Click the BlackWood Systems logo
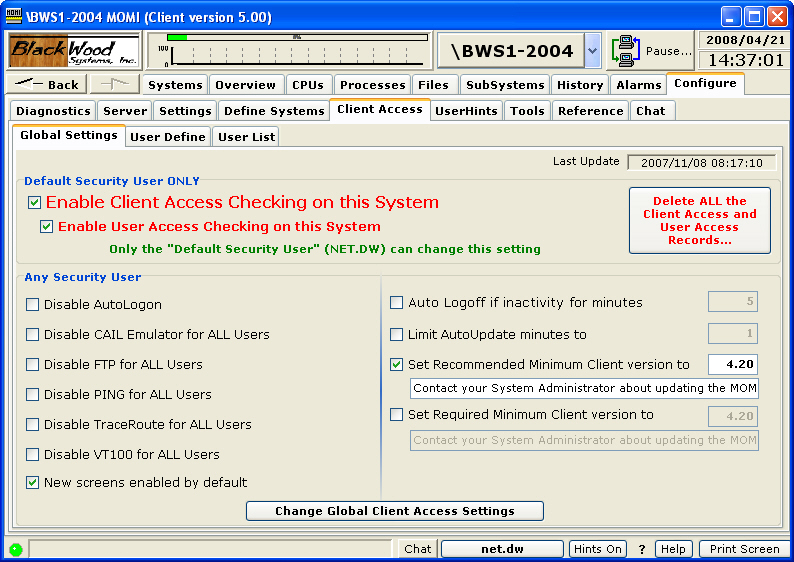Screen dimensions: 794x562 74,50
